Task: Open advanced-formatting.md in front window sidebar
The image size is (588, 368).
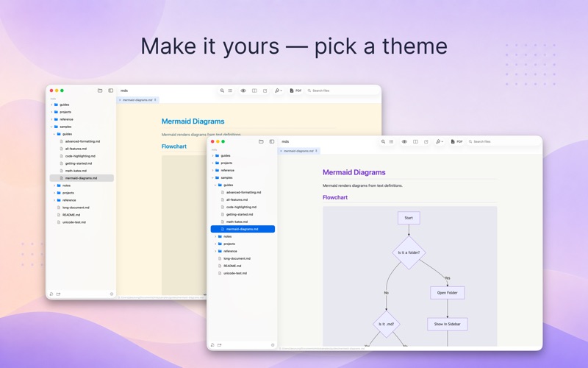Action: coord(243,192)
